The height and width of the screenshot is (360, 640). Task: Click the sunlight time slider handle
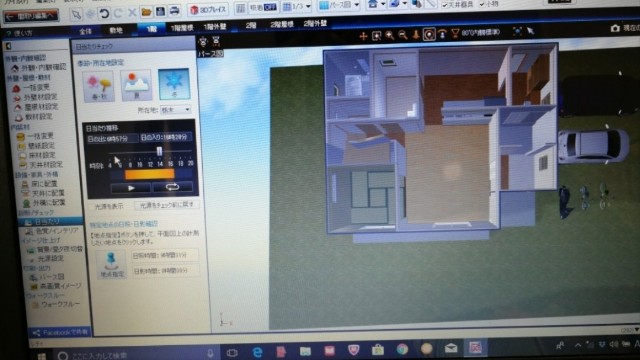pos(159,151)
